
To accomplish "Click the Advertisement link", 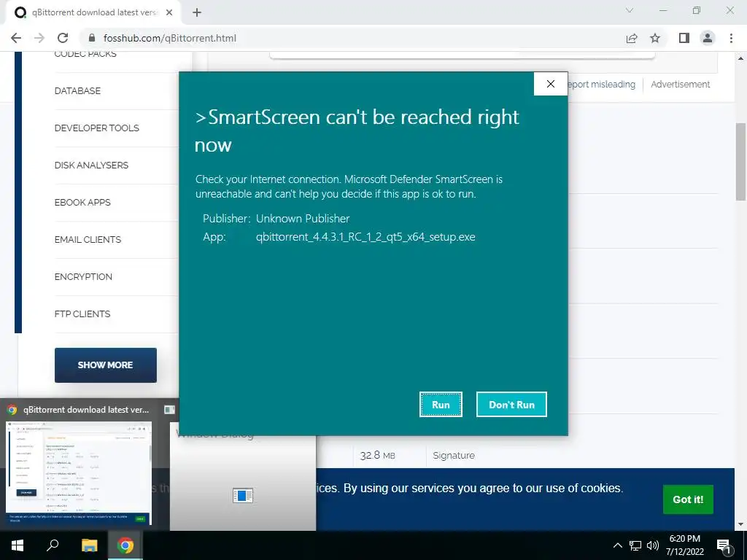I will point(681,85).
